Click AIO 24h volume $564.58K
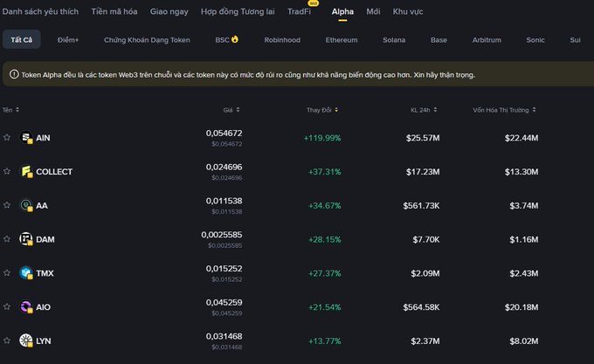The image size is (594, 364). tap(421, 307)
